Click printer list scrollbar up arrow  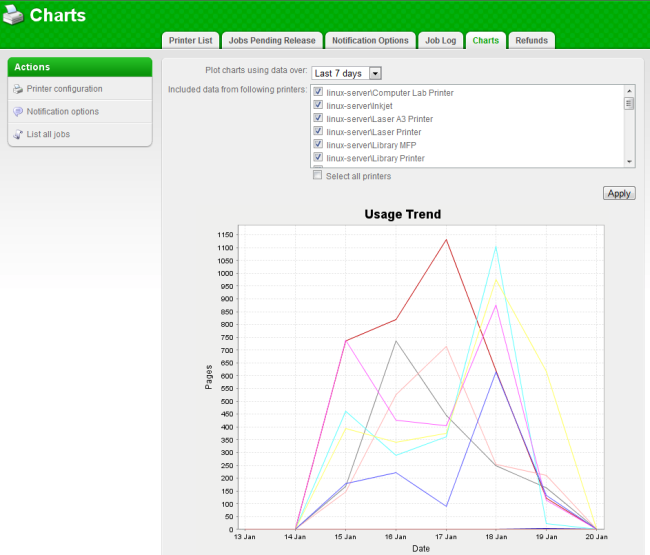click(x=629, y=91)
